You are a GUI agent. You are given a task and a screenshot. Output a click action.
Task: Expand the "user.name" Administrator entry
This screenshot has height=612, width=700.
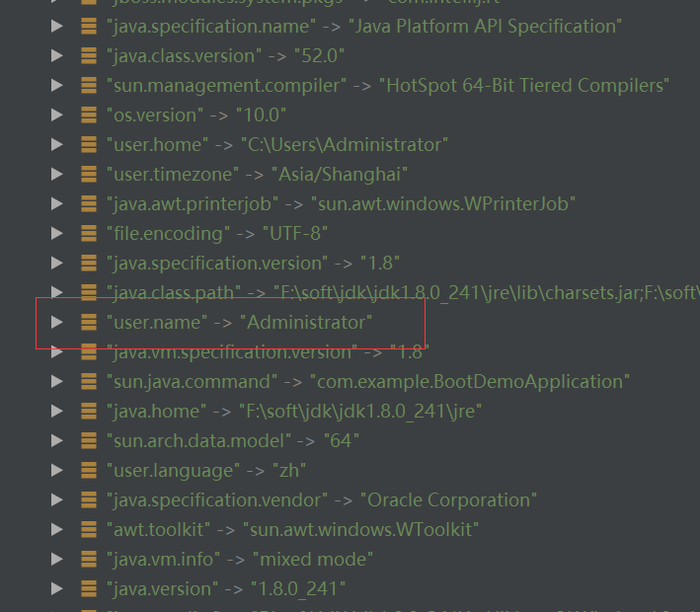[x=56, y=322]
